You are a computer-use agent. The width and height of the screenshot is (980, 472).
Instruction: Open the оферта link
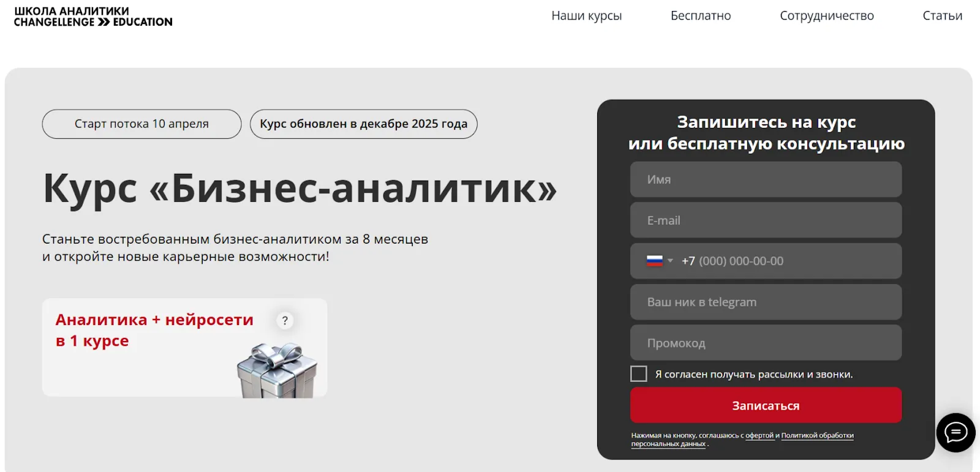pos(759,435)
